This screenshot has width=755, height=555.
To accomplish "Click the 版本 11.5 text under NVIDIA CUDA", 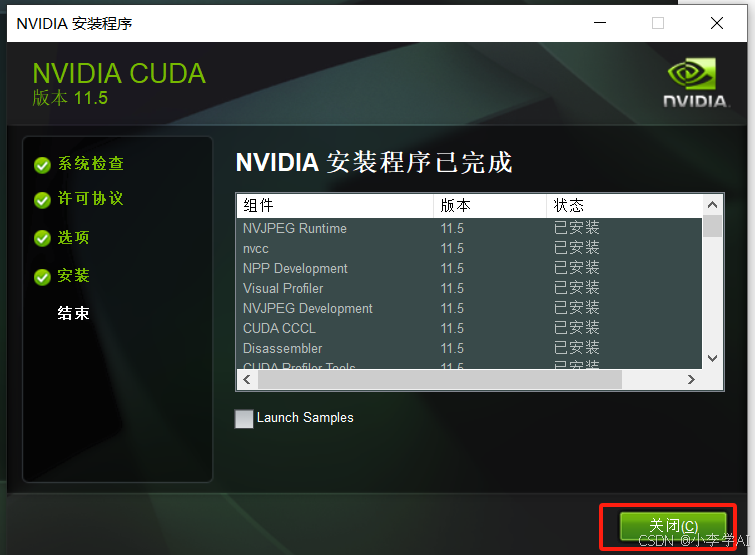I will pos(70,98).
